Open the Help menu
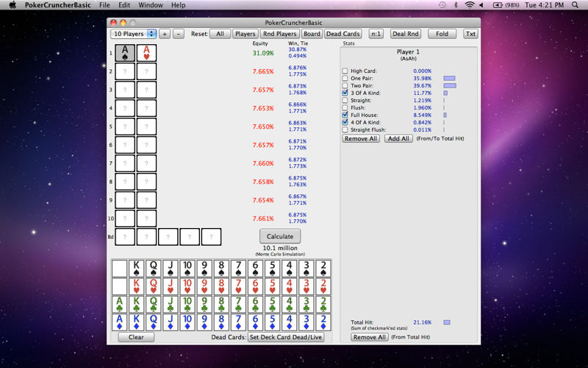This screenshot has width=588, height=368. (x=178, y=5)
